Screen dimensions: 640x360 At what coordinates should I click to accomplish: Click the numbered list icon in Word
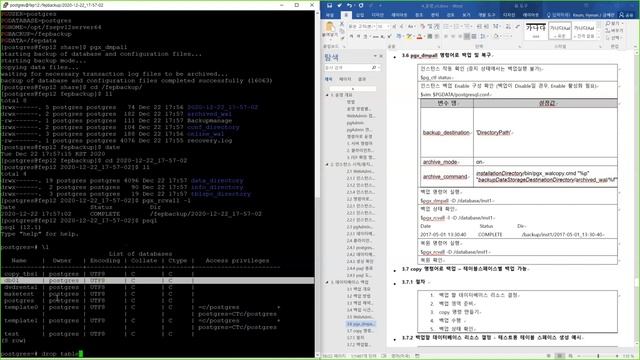click(456, 27)
